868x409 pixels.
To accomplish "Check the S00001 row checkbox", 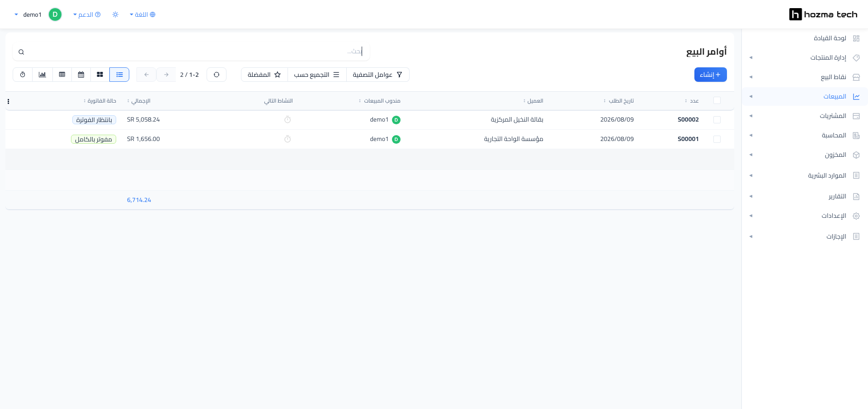I will coord(717,139).
